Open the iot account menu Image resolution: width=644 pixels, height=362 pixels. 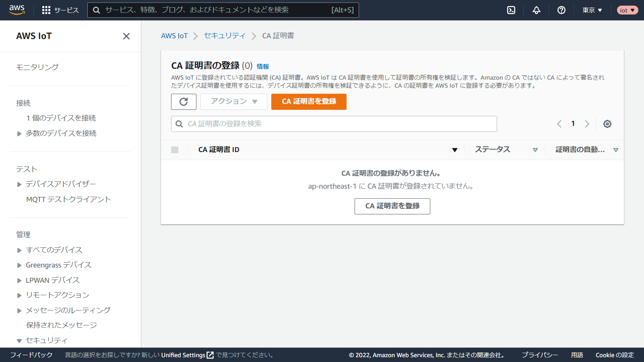(x=627, y=10)
